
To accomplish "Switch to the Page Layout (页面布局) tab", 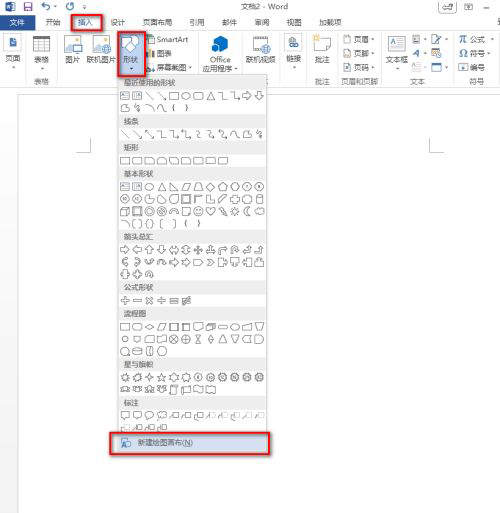I will click(157, 22).
